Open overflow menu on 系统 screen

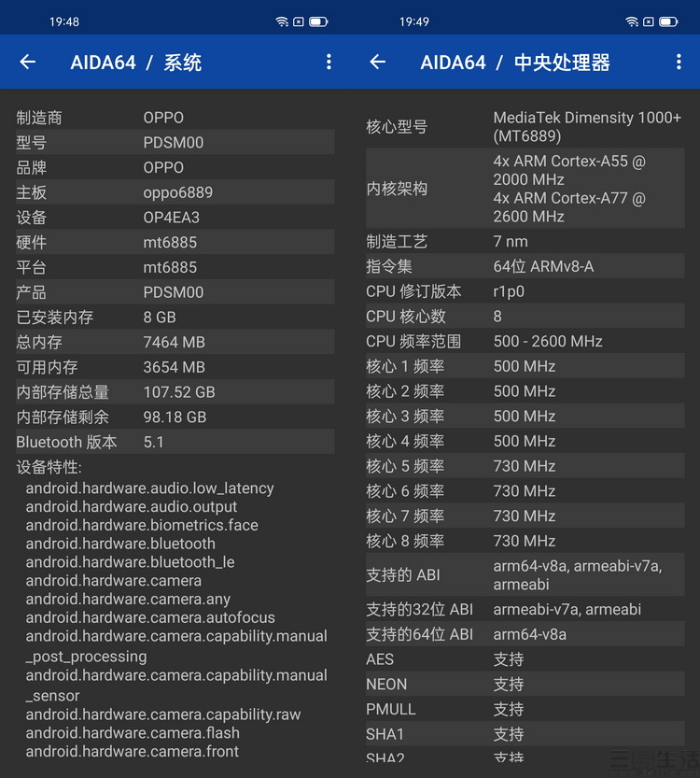click(329, 62)
